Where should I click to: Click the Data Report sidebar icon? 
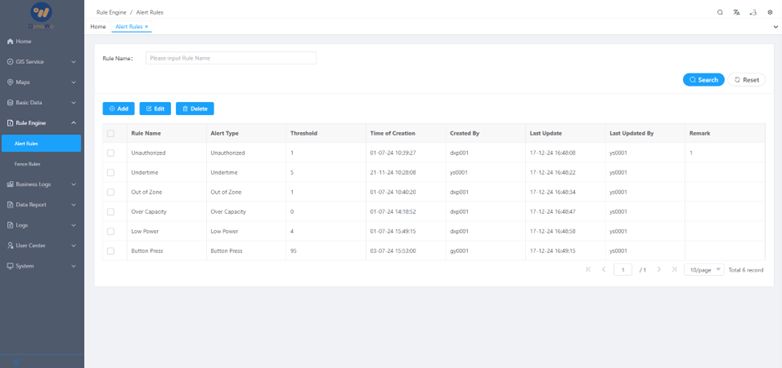(x=10, y=205)
